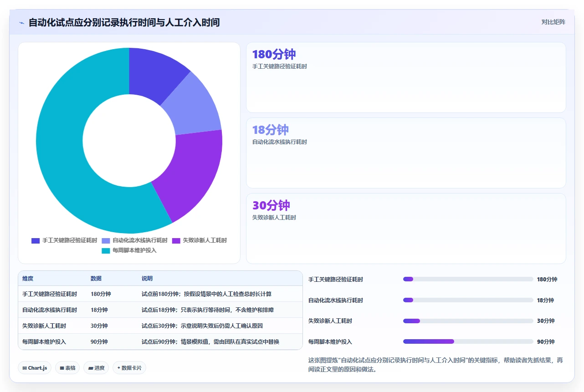The image size is (584, 392).
Task: Click the 180分钟 table cell
Action: click(101, 294)
